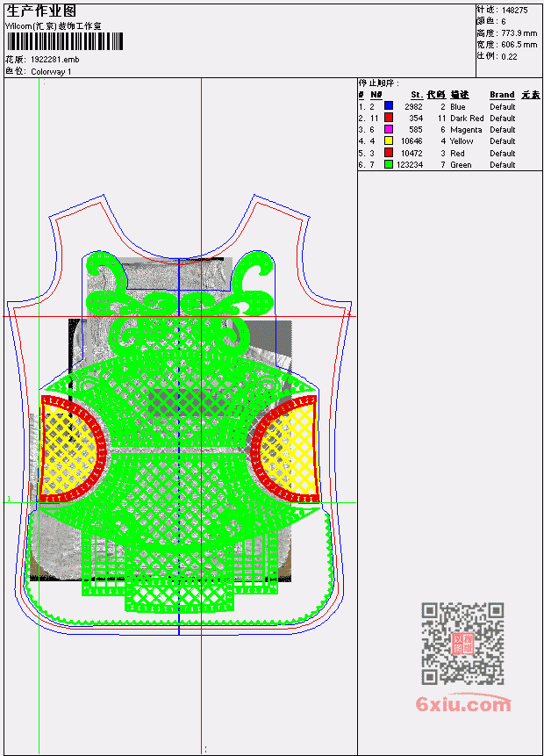Viewport: 544px width, 756px height.
Task: Click 'Default' brand in the Magenta row
Action: click(503, 130)
